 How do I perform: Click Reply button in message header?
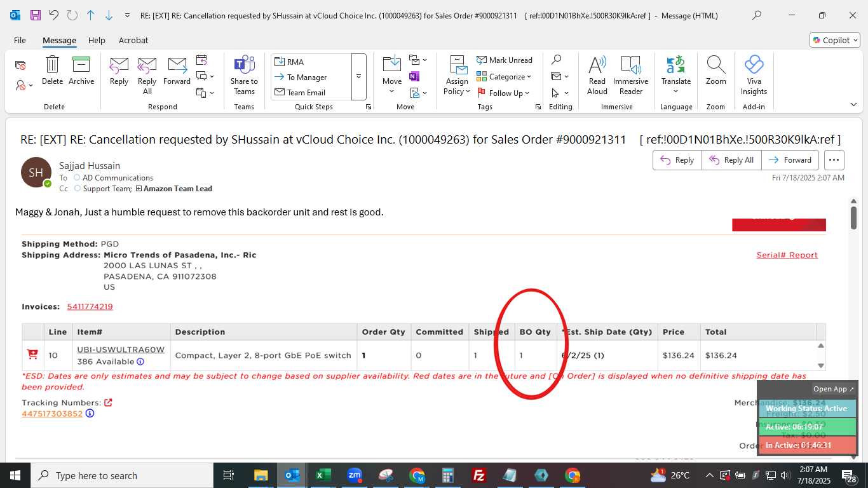[x=677, y=160]
